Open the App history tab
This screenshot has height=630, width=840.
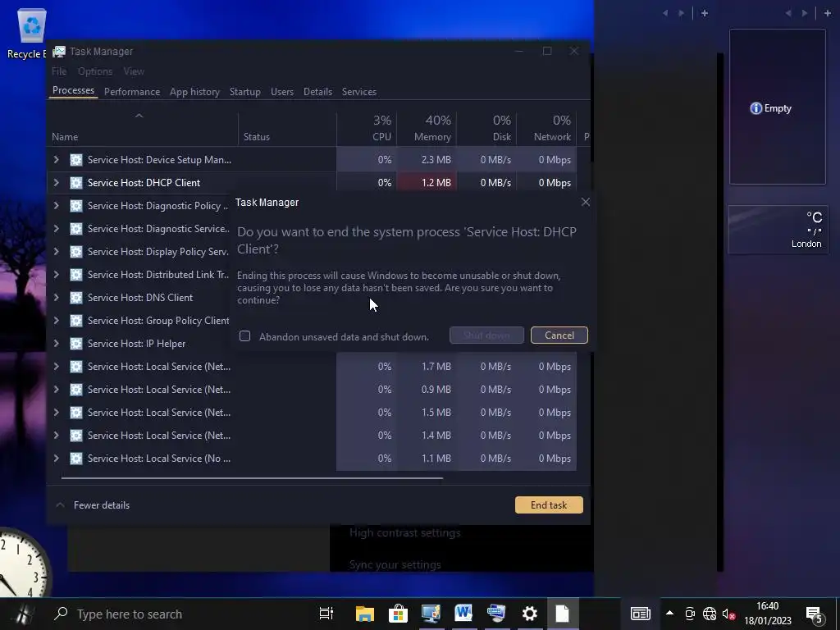click(194, 92)
